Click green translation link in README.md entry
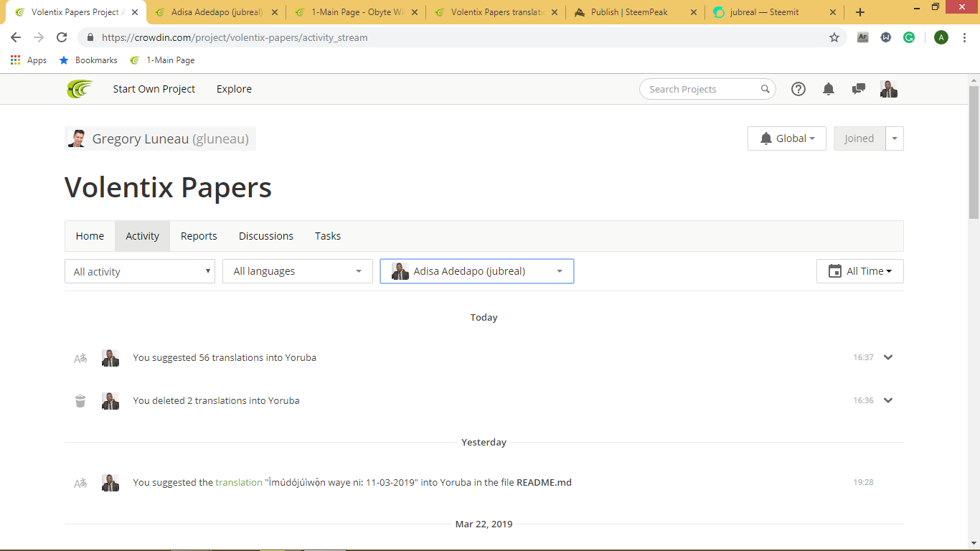 (239, 483)
